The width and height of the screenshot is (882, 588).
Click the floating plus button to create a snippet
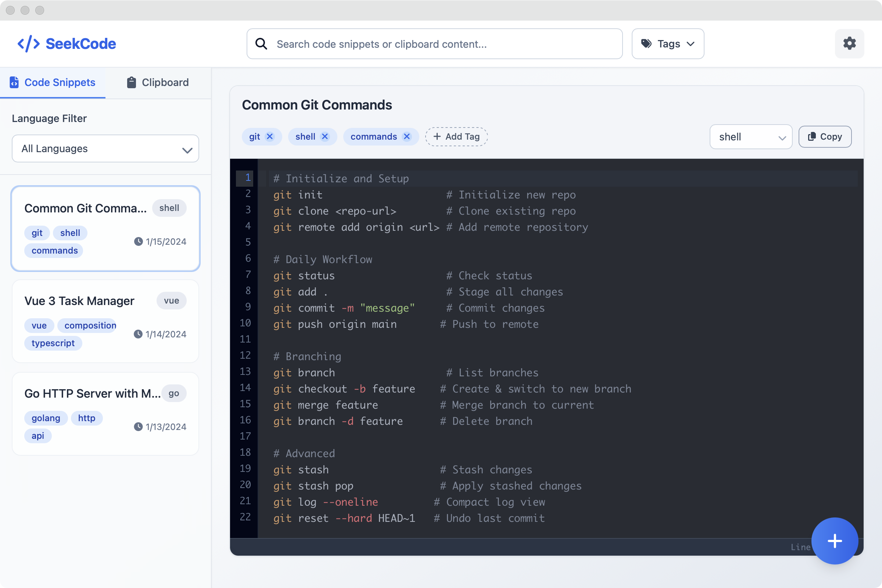(x=835, y=541)
